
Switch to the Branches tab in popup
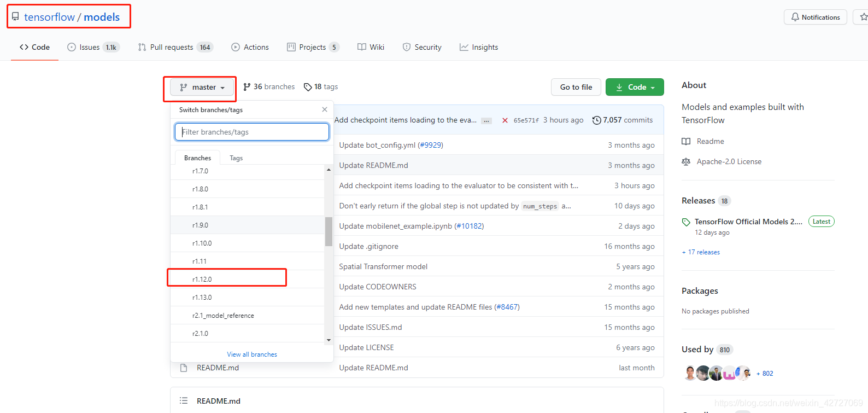point(197,158)
